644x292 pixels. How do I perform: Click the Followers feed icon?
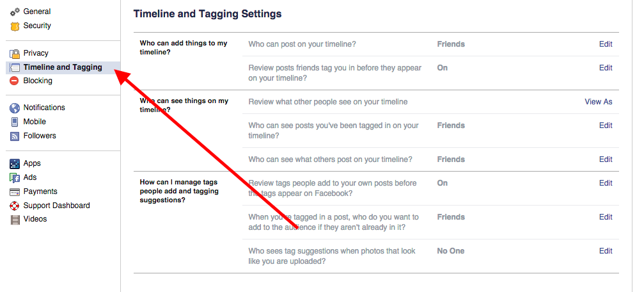tap(15, 136)
